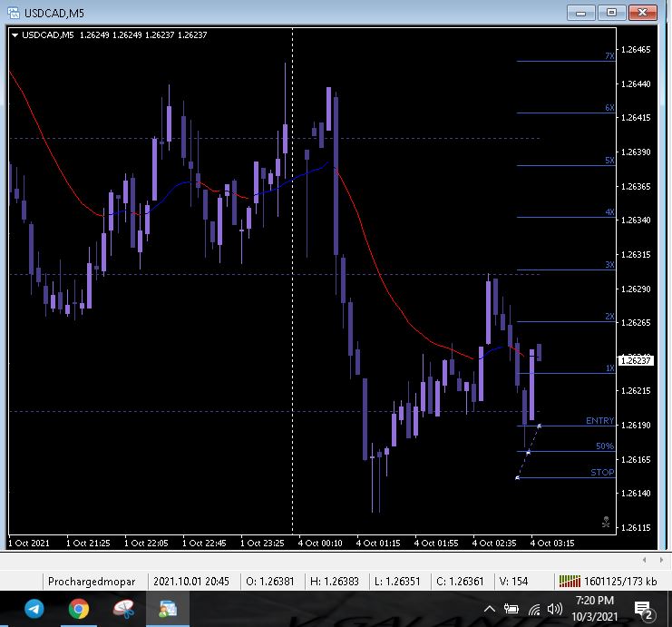This screenshot has width=672, height=627.
Task: Maximize the USDCAD chart window
Action: click(x=611, y=13)
